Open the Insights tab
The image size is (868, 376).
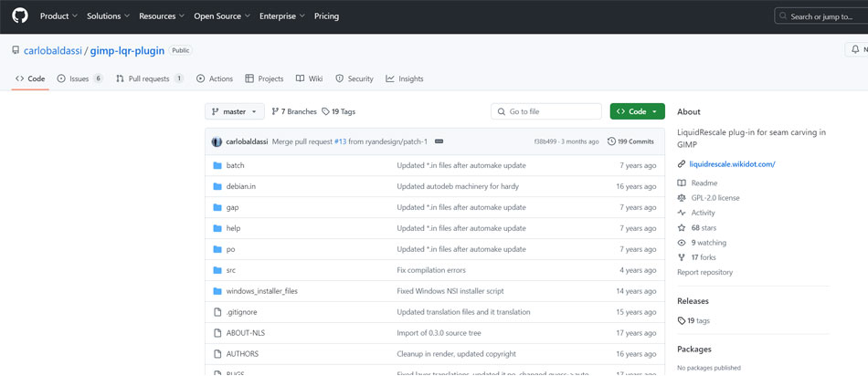tap(405, 78)
